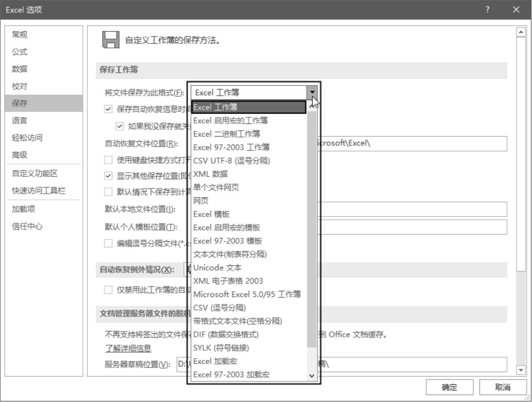Select Excel 启用宏的工作簿 format

point(230,121)
